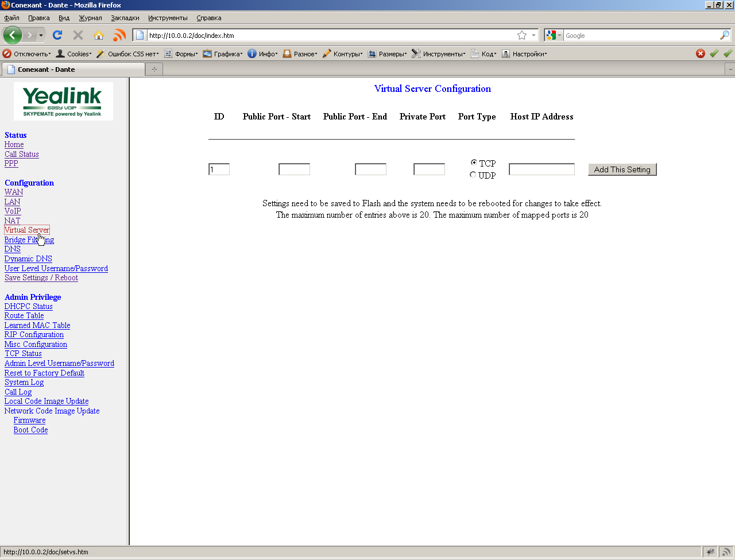Click the red error indicator icon

coord(701,53)
